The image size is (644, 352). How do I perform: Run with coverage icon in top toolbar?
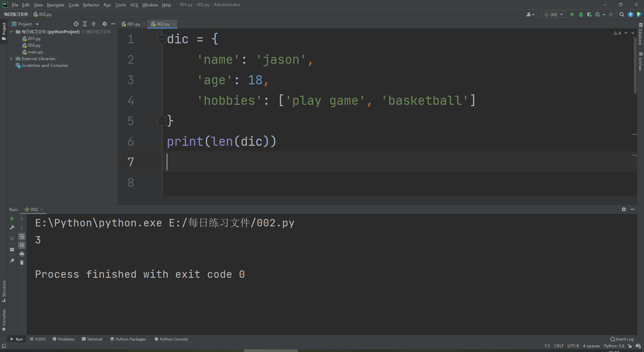point(589,14)
